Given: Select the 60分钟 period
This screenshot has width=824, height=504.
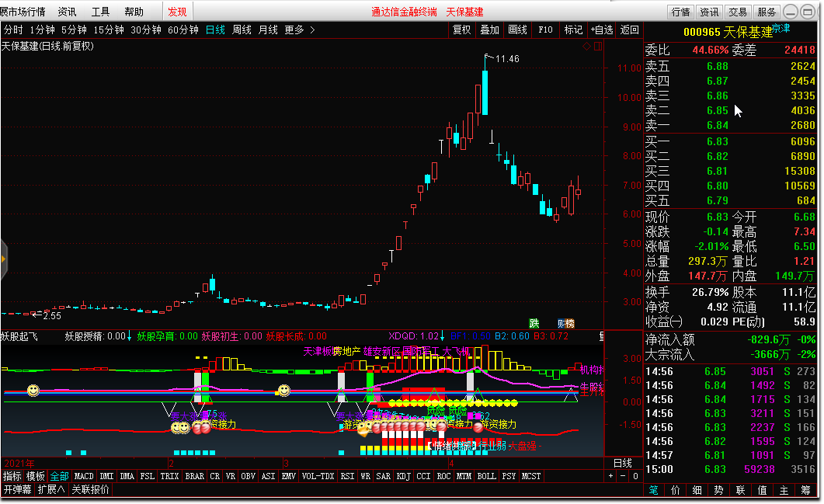Looking at the screenshot, I should coord(183,30).
